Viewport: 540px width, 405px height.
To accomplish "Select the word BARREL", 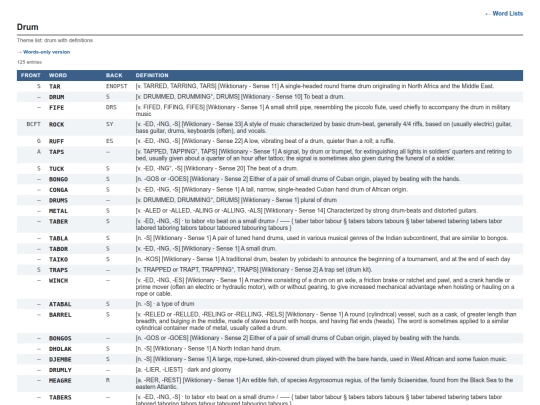I will 60,315.
